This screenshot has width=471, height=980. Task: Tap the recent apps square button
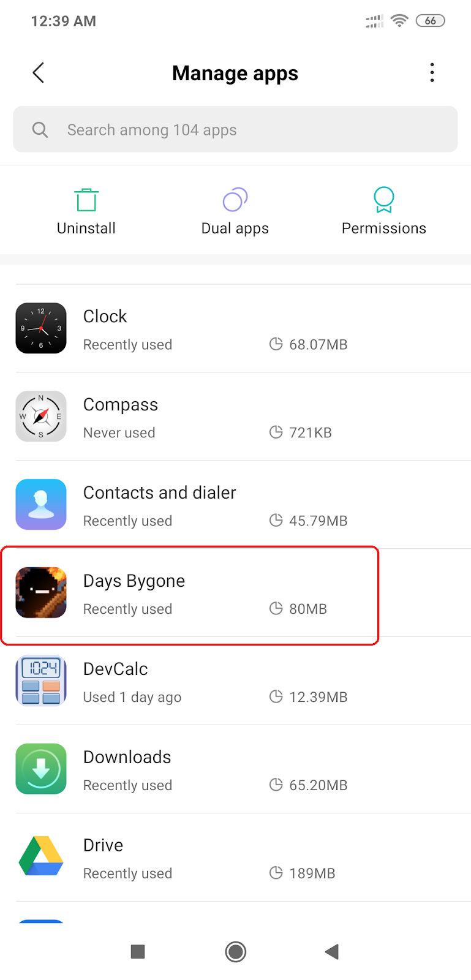click(x=137, y=952)
